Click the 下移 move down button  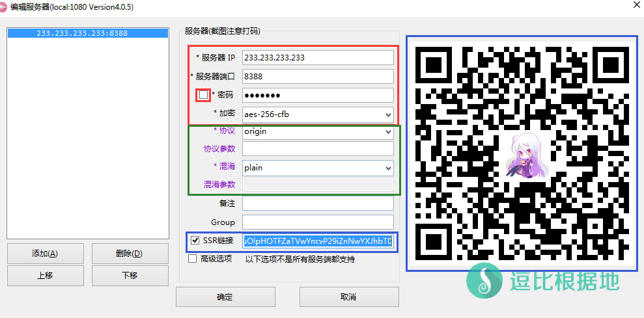point(130,275)
